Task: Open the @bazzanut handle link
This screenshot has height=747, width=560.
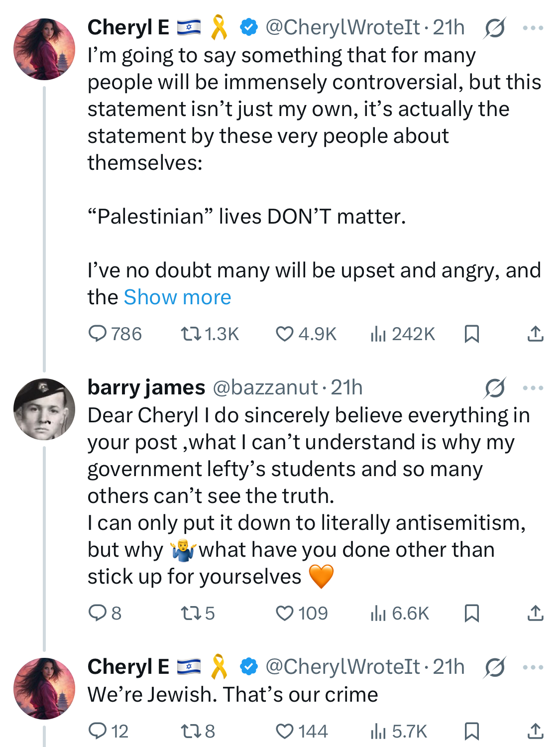Action: [x=265, y=387]
